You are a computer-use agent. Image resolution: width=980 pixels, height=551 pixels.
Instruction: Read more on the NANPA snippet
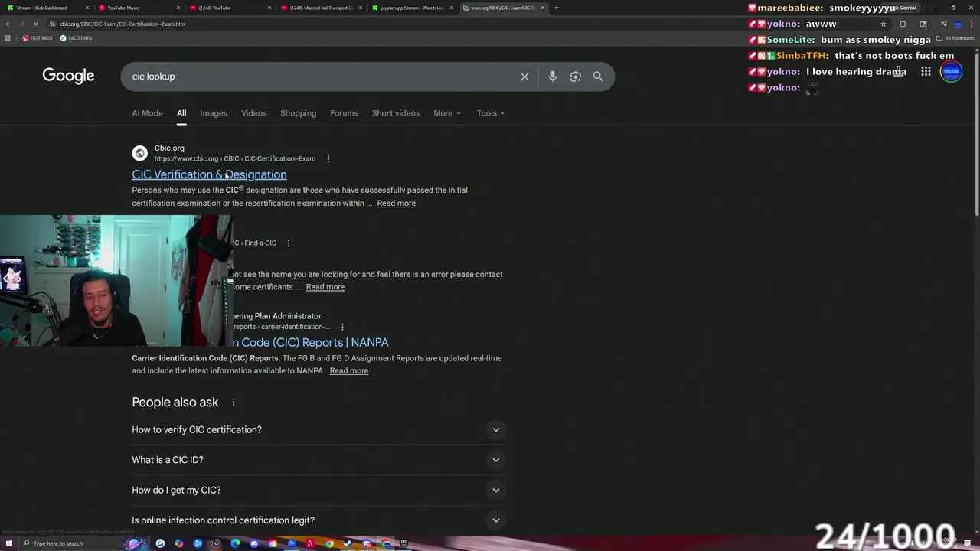349,371
